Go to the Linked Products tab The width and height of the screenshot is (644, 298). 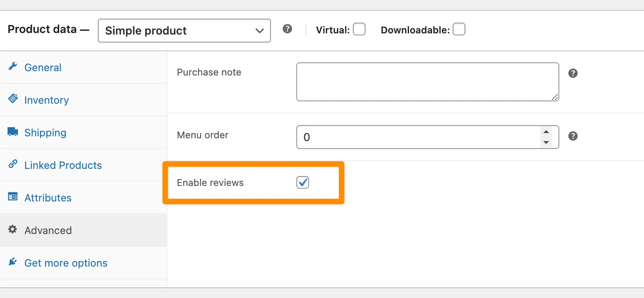83,165
